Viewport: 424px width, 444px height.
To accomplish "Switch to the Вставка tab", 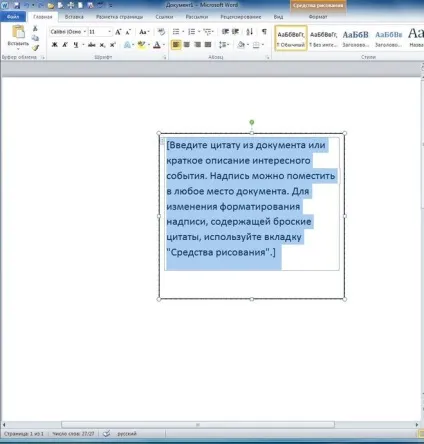I will point(74,16).
